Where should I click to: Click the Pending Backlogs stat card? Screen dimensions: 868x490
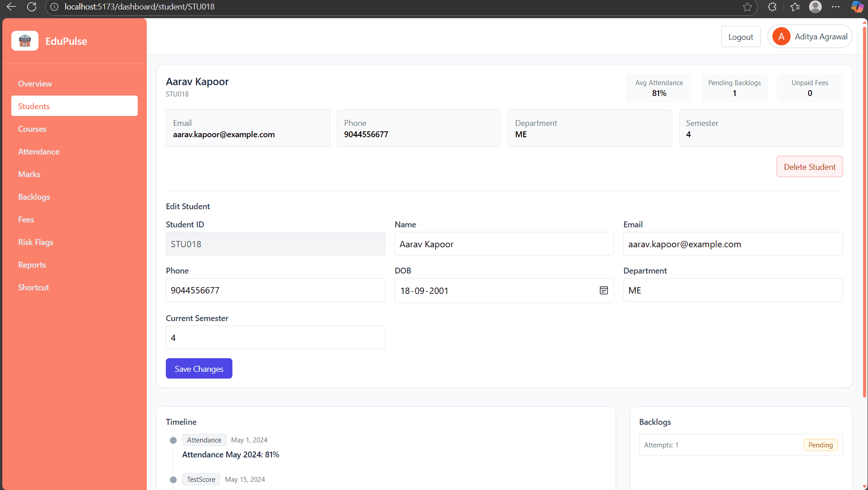point(734,88)
